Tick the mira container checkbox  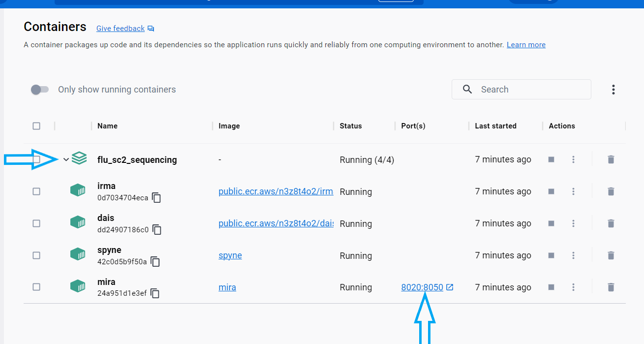pyautogui.click(x=36, y=287)
